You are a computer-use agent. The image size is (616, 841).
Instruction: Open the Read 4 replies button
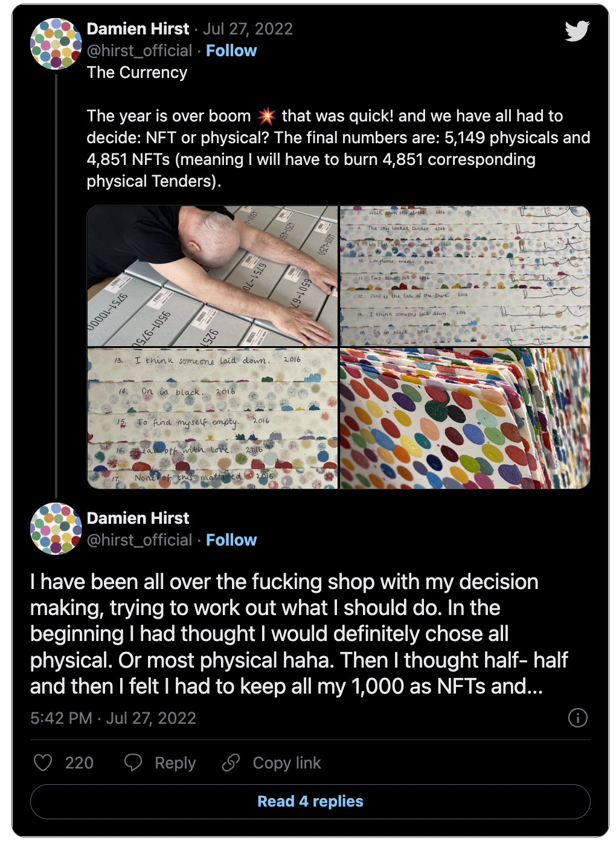point(310,802)
